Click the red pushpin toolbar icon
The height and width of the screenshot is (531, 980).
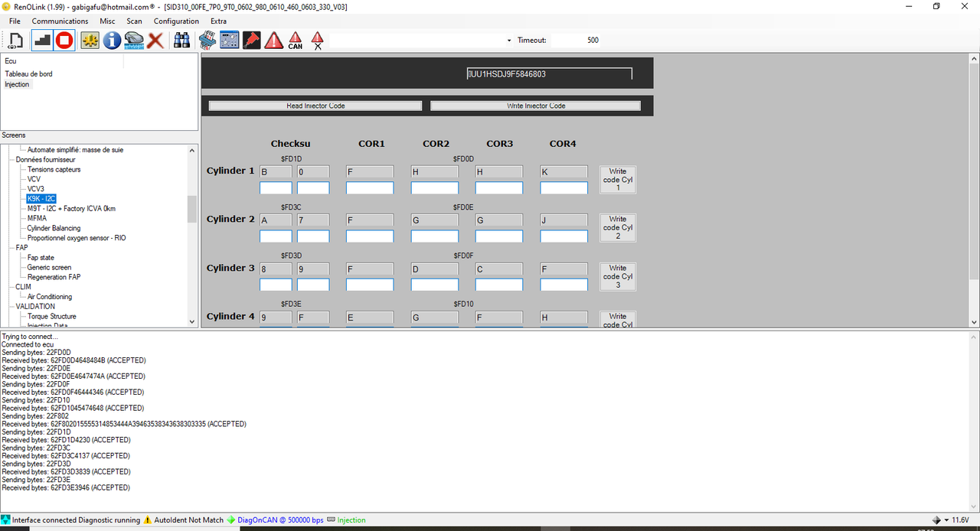coord(251,40)
